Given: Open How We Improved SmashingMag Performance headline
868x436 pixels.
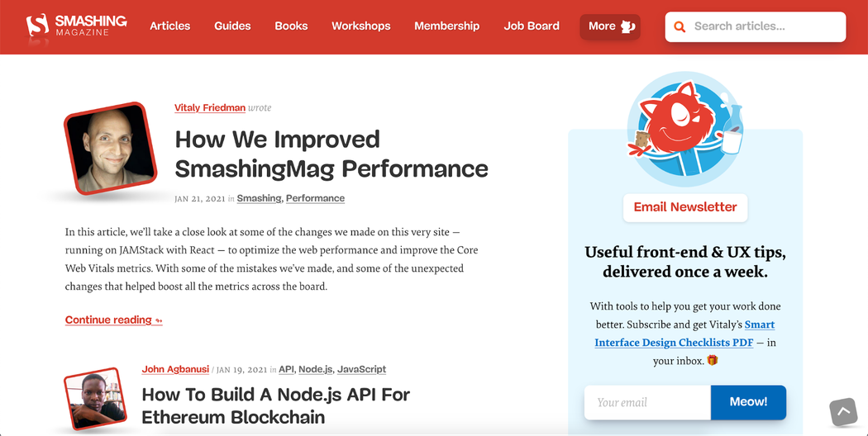Looking at the screenshot, I should point(331,154).
